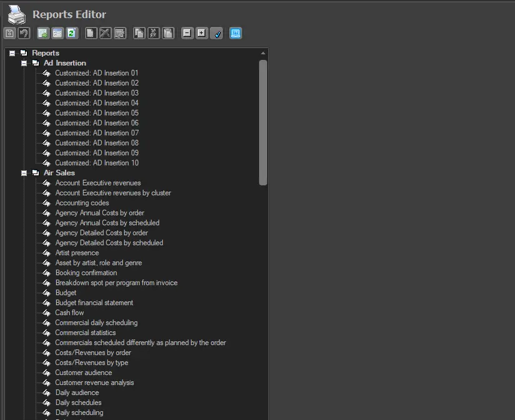Select the Cash flow report

pos(69,313)
